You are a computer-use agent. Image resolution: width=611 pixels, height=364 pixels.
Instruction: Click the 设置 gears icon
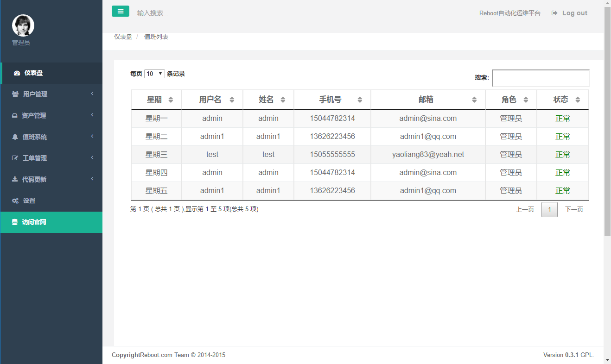pos(16,201)
